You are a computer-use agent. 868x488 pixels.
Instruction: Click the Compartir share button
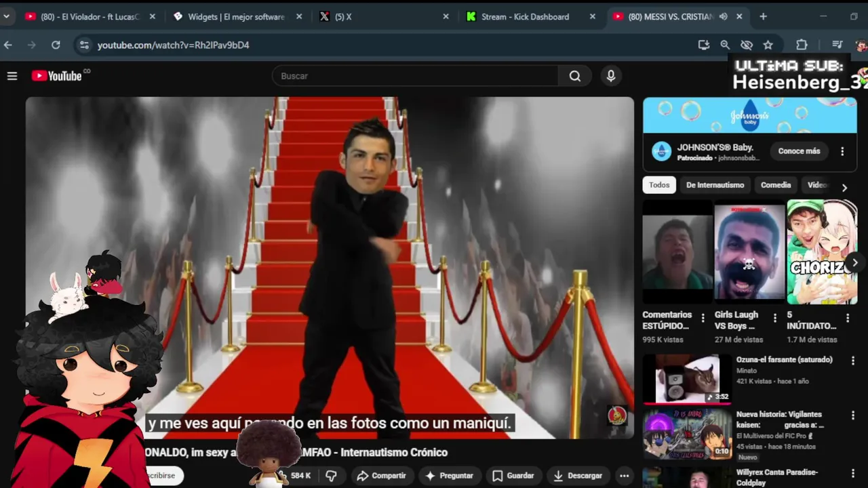pyautogui.click(x=381, y=476)
